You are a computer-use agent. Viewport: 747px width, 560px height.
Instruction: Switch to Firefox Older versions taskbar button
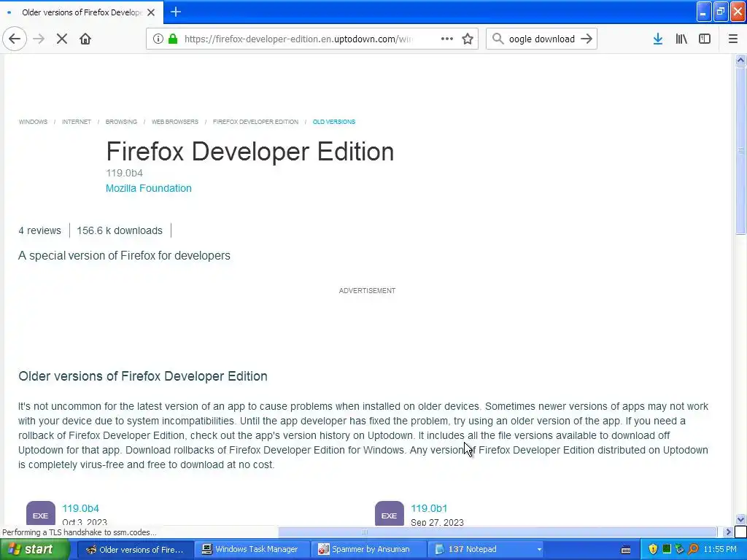[x=136, y=550]
